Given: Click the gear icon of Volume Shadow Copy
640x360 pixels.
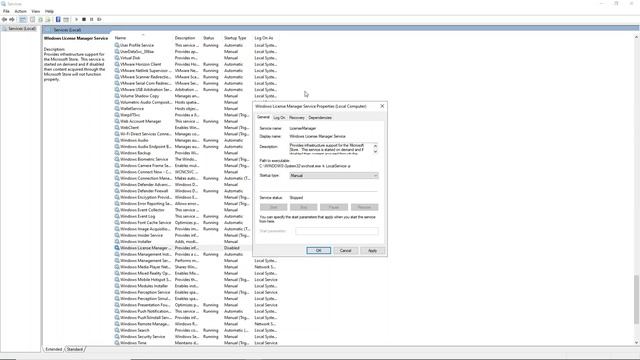Looking at the screenshot, I should pos(117,96).
